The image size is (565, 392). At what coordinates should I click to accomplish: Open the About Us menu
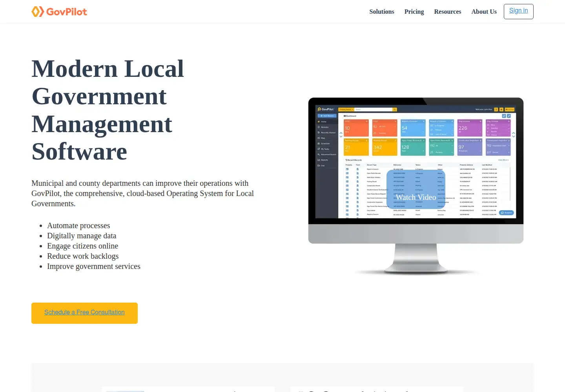pyautogui.click(x=484, y=12)
